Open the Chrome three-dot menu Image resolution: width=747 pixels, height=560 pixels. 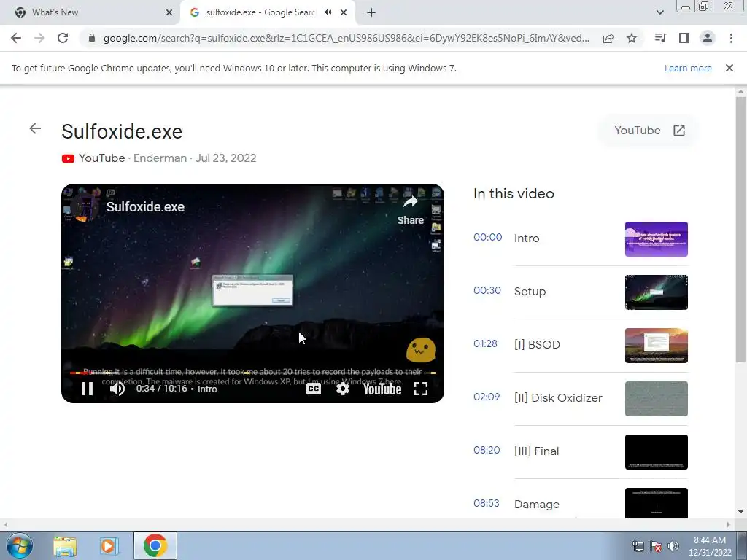(x=731, y=38)
